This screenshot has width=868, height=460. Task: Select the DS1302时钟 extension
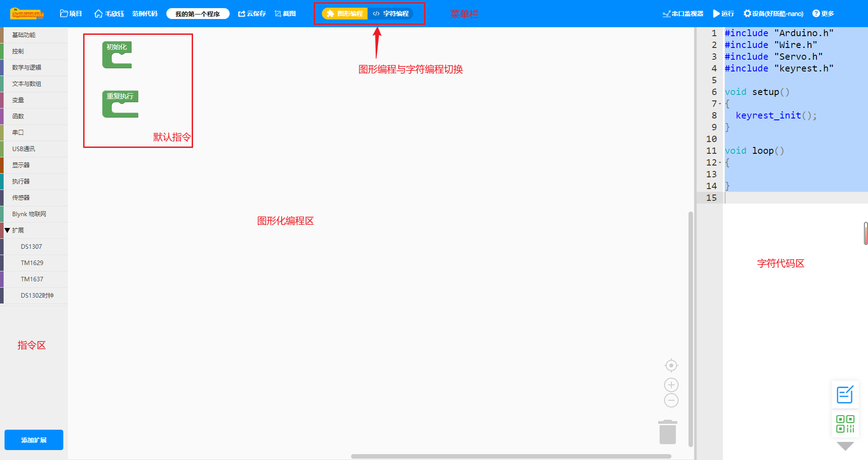click(34, 295)
